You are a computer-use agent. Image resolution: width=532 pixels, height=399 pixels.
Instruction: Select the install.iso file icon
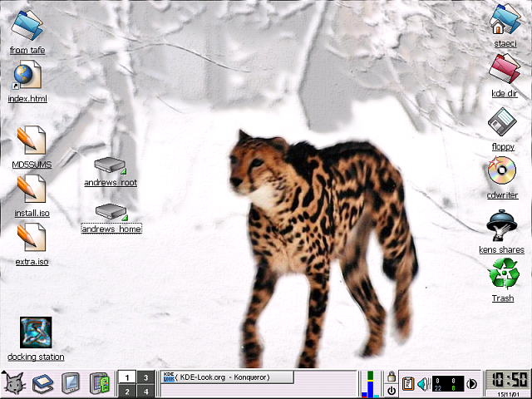(32, 189)
